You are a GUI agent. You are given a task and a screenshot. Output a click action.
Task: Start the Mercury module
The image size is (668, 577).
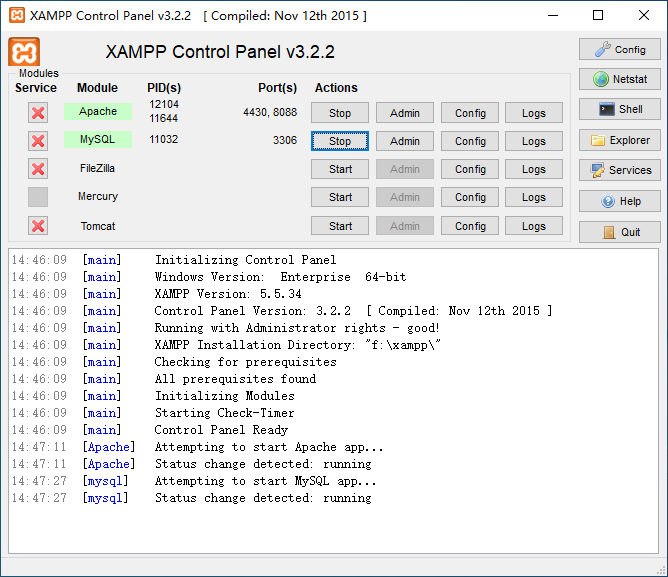pyautogui.click(x=340, y=197)
